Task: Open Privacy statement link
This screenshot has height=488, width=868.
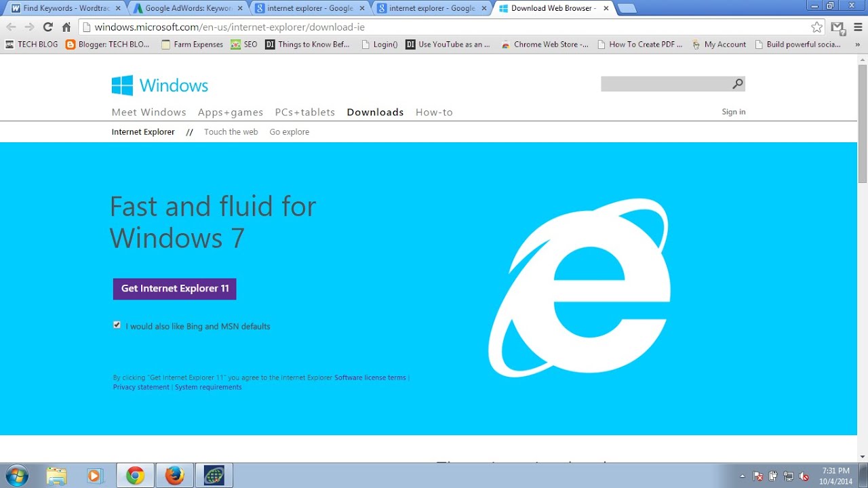Action: [x=141, y=387]
